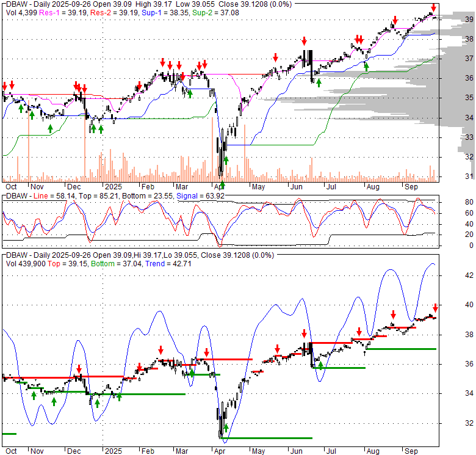Click the Top = 85.21 oscillator label
476x455 pixels.
[99, 196]
